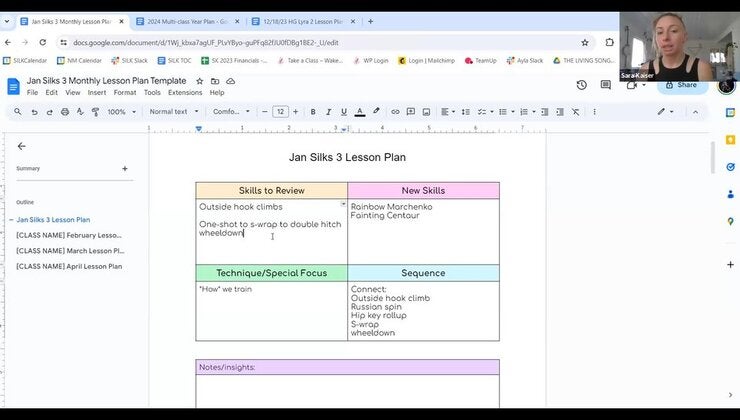Click the font size field
Viewport: 740px width, 420px height.
tap(280, 112)
